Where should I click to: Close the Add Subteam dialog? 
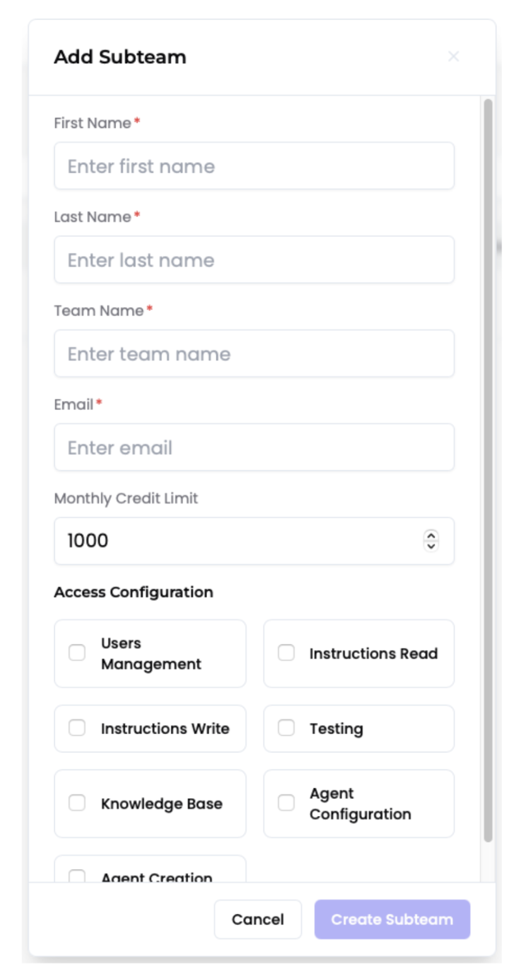click(454, 56)
